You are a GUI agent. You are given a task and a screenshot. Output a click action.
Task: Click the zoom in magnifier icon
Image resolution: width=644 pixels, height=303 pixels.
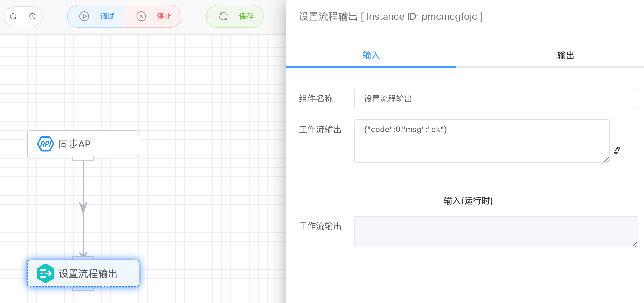33,16
